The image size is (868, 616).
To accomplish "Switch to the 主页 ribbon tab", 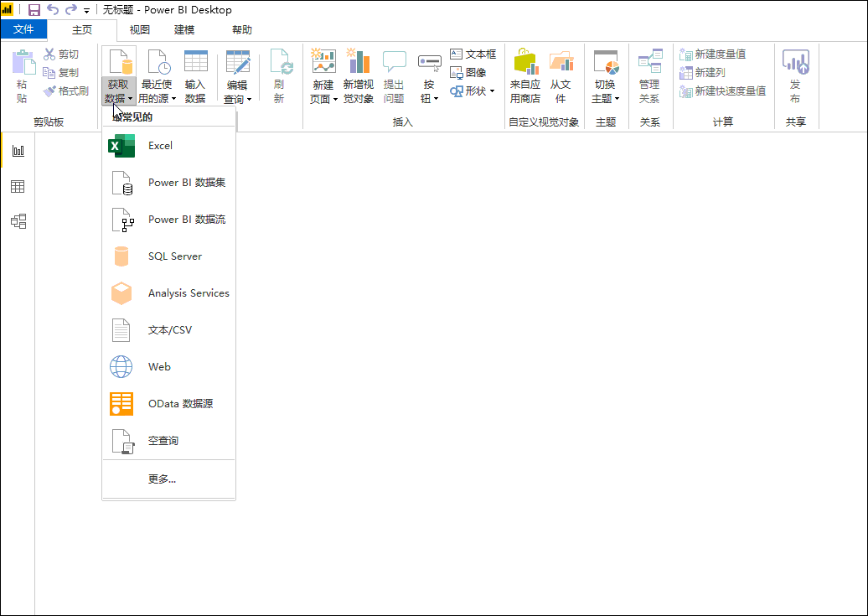I will pos(82,30).
